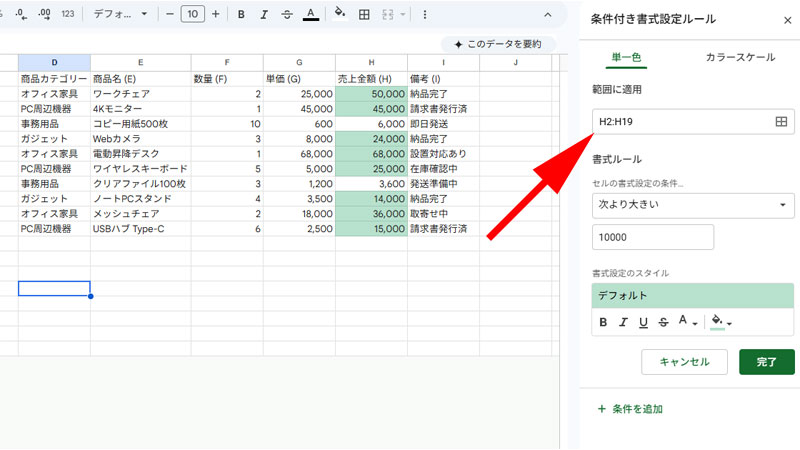Screen dimensions: 800x450
Task: Select column I header
Action: (x=443, y=63)
